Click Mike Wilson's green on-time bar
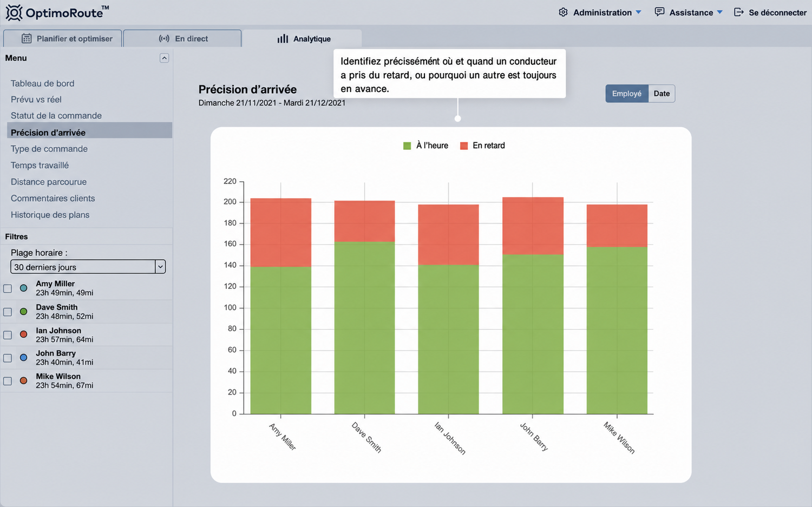This screenshot has height=507, width=812. coord(617,331)
